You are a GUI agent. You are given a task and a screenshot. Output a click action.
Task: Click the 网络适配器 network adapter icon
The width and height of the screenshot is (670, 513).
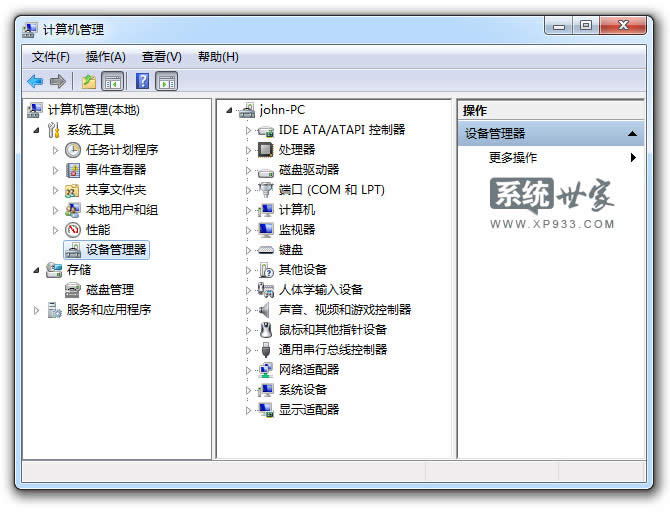[266, 370]
